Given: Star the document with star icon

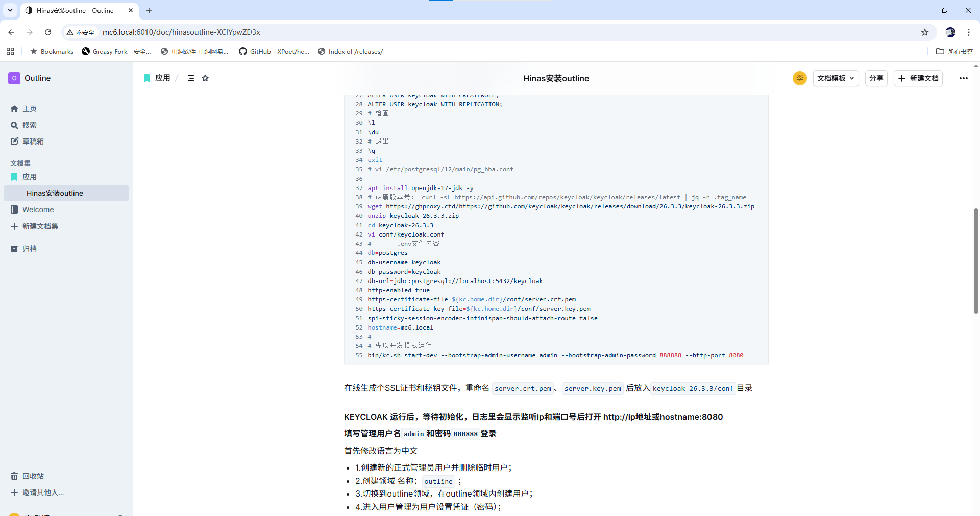Looking at the screenshot, I should tap(205, 78).
